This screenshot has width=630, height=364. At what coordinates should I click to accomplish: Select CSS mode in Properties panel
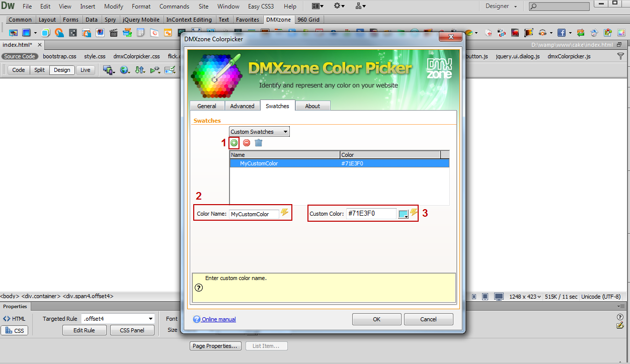[x=14, y=331]
